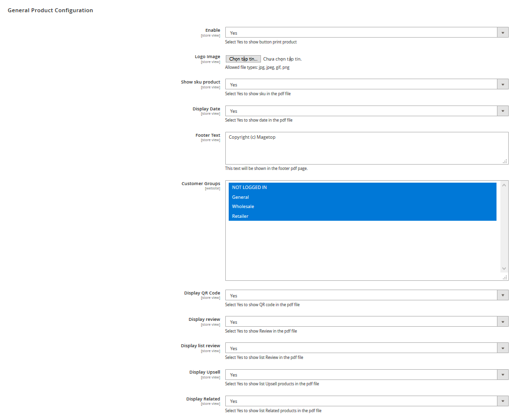518x420 pixels.
Task: Open the Enable dropdown
Action: [366, 33]
